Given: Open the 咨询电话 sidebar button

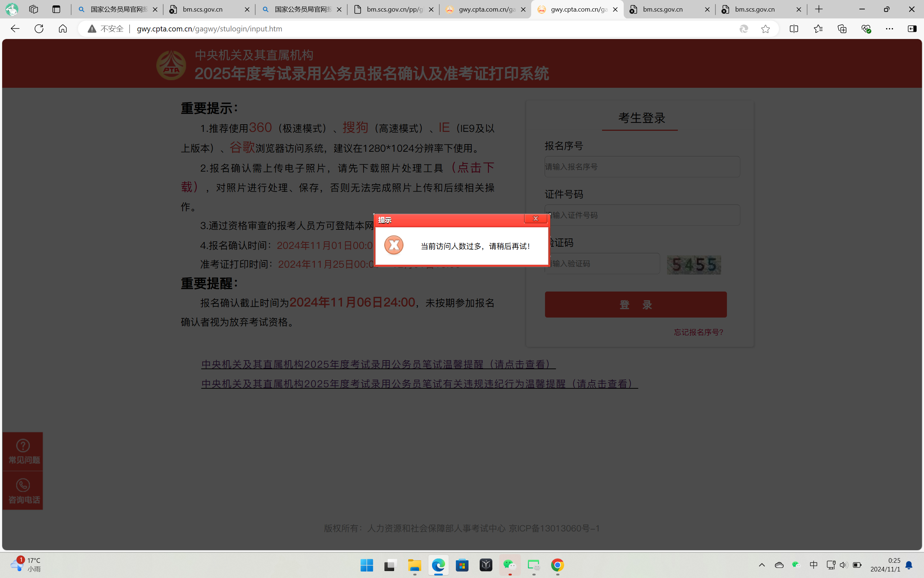Looking at the screenshot, I should tap(23, 491).
